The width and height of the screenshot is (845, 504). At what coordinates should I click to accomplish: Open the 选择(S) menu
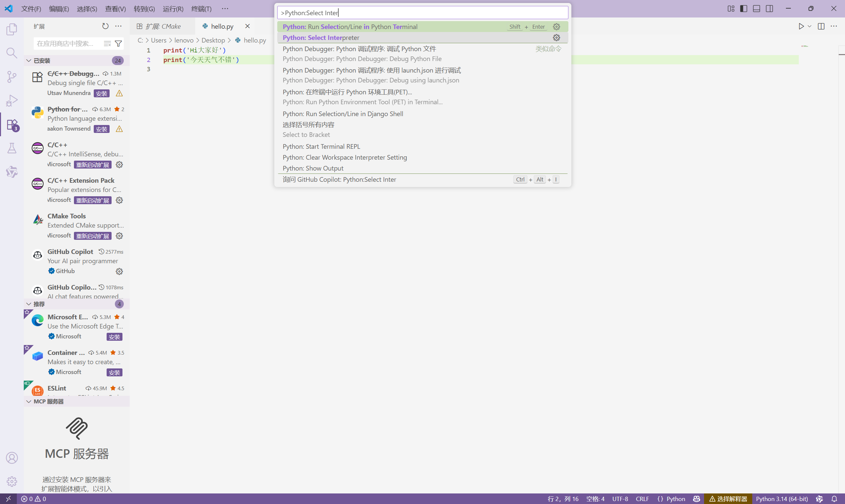click(x=87, y=9)
